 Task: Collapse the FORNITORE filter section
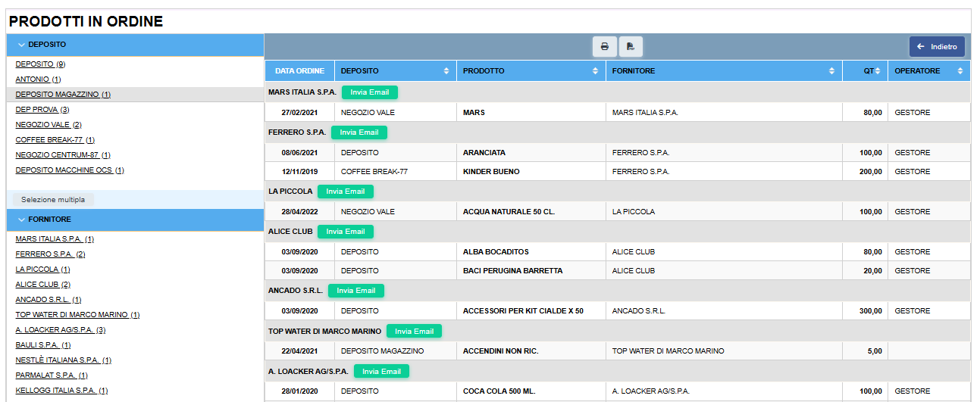click(x=135, y=219)
